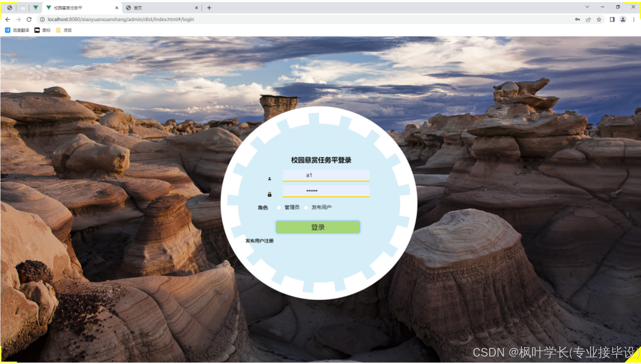This screenshot has height=364, width=641.
Task: Share this page via share icon
Action: point(588,20)
